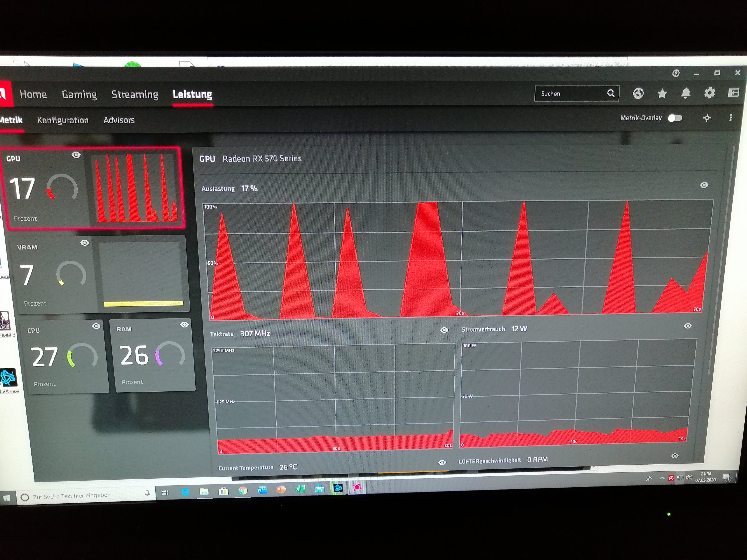Click the sidebar panel layout icon
This screenshot has height=560, width=747.
tap(734, 93)
